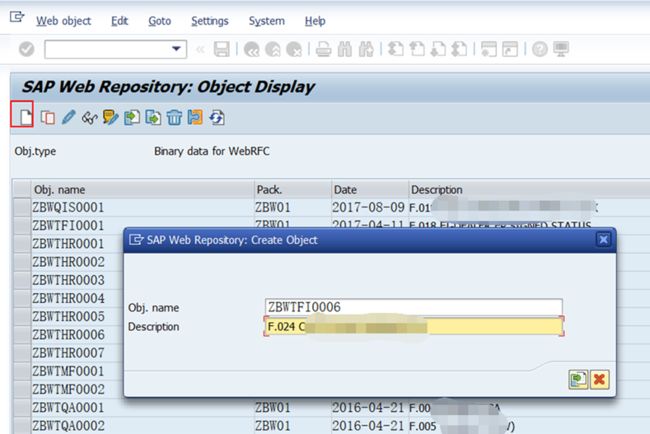Click the Refresh list icon

pyautogui.click(x=217, y=118)
